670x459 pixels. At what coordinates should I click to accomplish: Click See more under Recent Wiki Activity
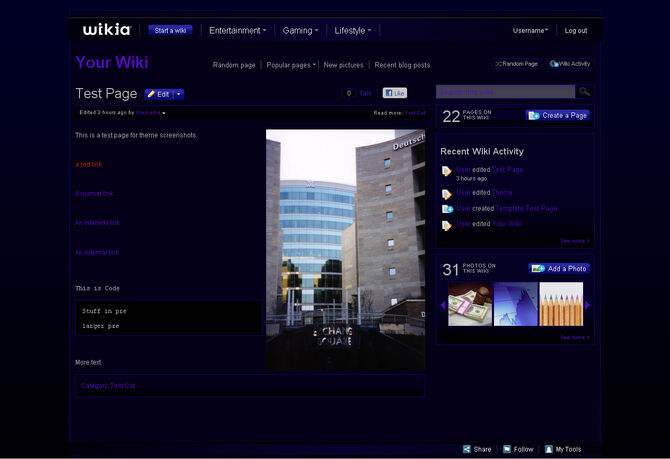tap(575, 241)
